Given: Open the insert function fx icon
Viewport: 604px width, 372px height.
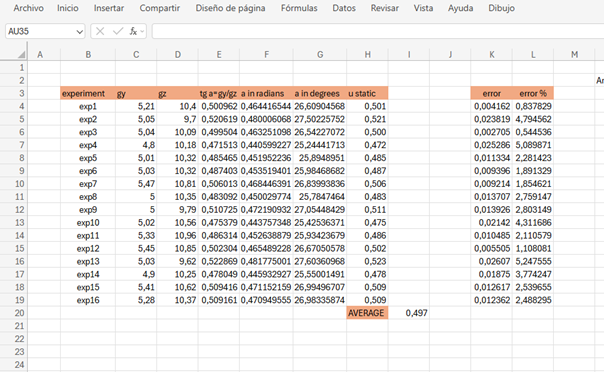Looking at the screenshot, I should click(x=133, y=32).
